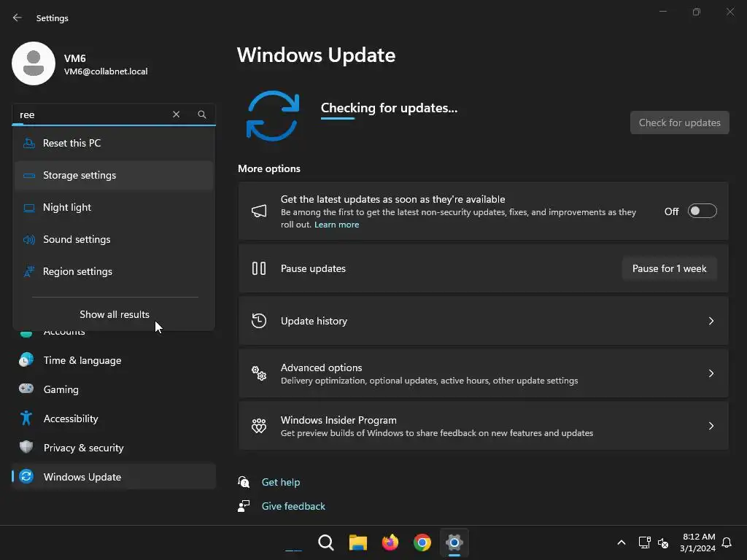Image resolution: width=747 pixels, height=560 pixels.
Task: Click the muted volume tray icon
Action: (663, 542)
